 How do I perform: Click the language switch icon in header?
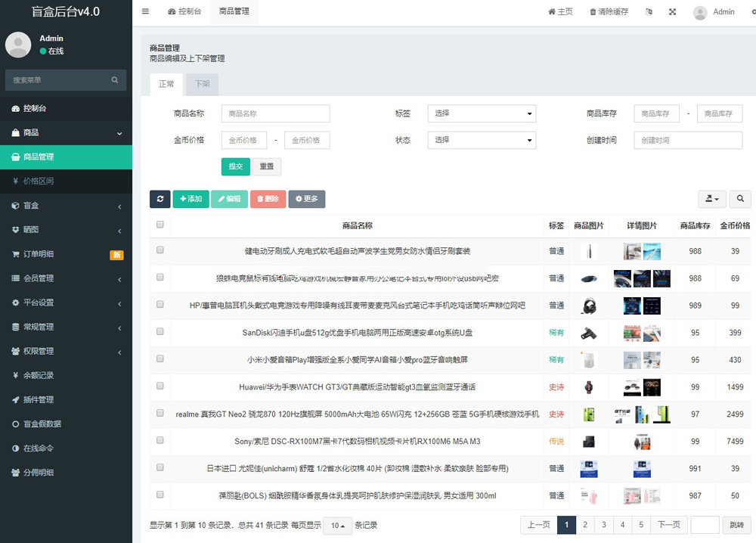pyautogui.click(x=648, y=12)
